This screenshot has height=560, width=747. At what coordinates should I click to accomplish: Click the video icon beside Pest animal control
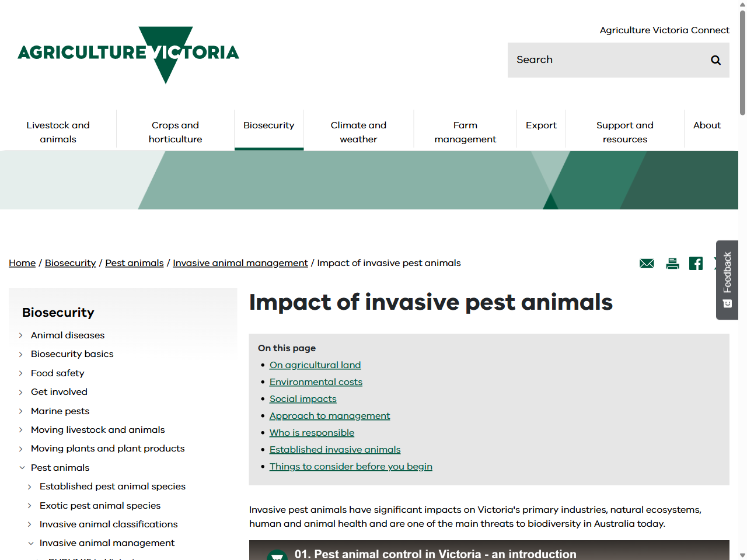pos(278,555)
